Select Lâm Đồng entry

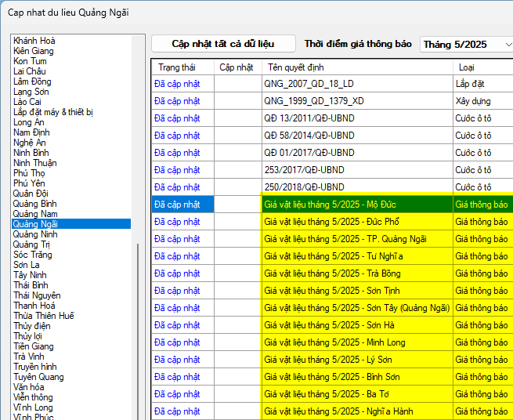32,81
